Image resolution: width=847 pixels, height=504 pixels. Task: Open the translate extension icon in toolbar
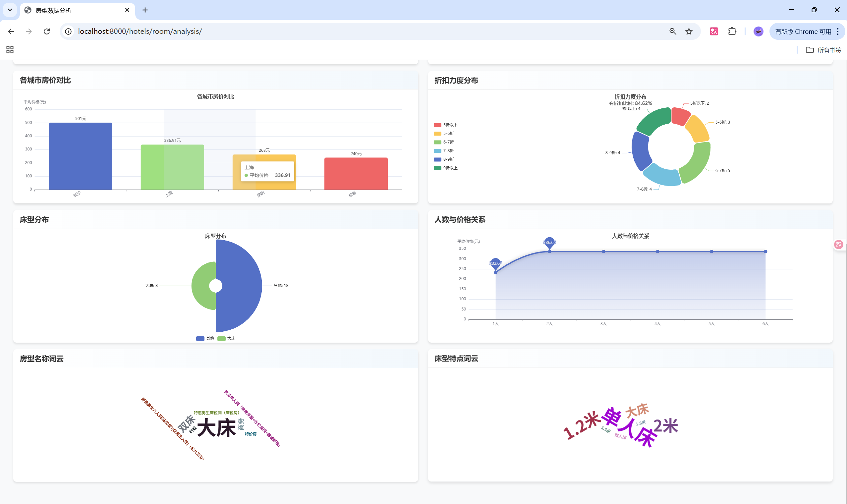[x=714, y=31]
